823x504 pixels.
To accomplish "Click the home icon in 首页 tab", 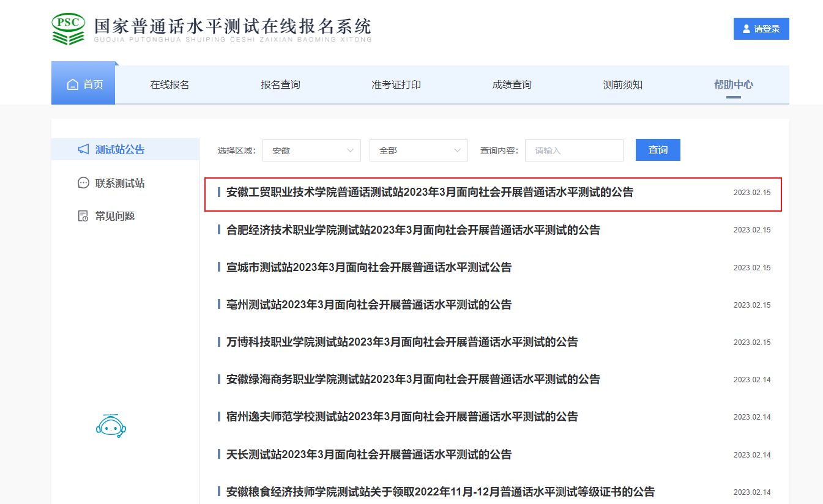I will [x=73, y=84].
